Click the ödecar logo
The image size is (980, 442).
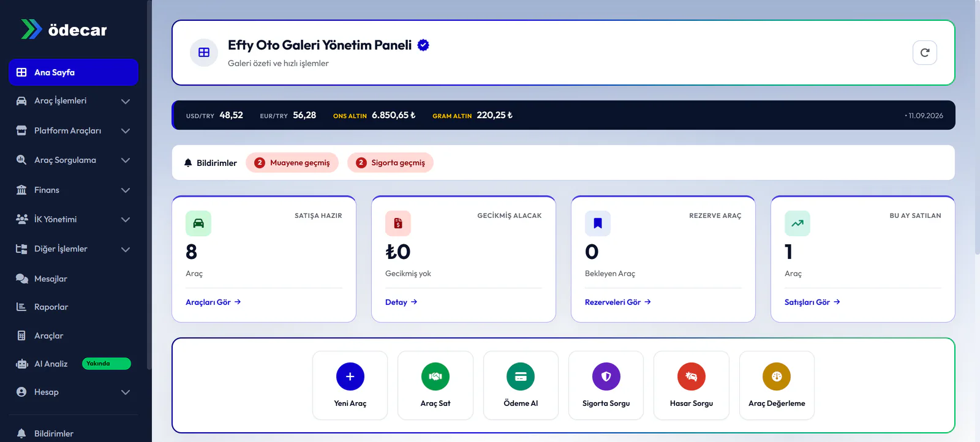64,29
